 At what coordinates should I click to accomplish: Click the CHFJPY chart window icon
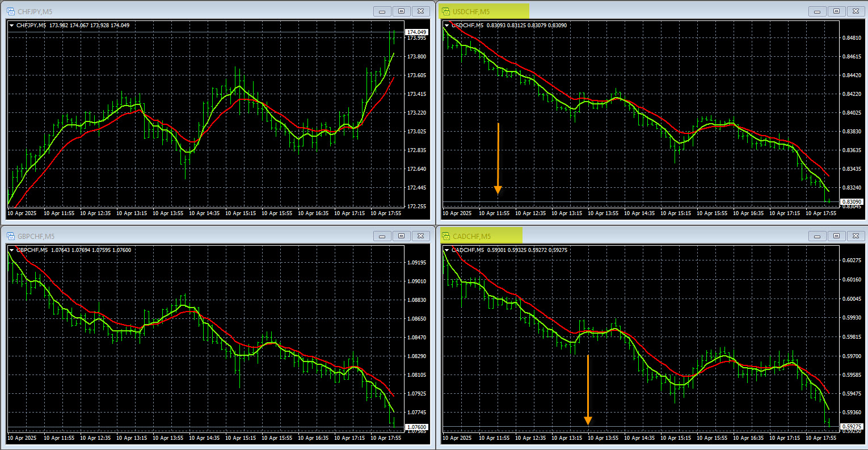10,11
